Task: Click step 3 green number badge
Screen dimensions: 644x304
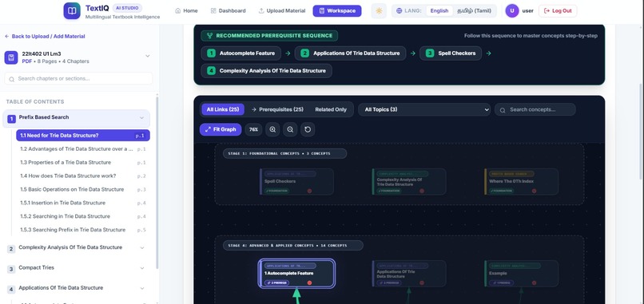Action: coord(430,53)
